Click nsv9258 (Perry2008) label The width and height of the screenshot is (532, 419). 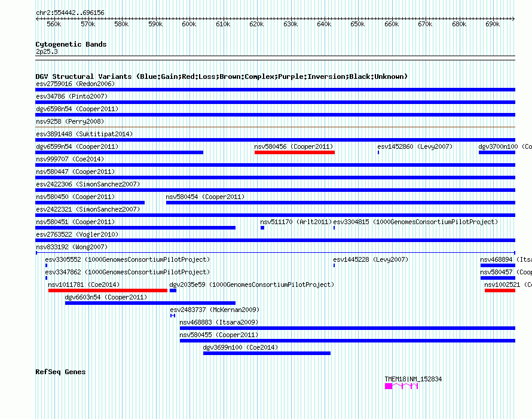click(x=70, y=121)
